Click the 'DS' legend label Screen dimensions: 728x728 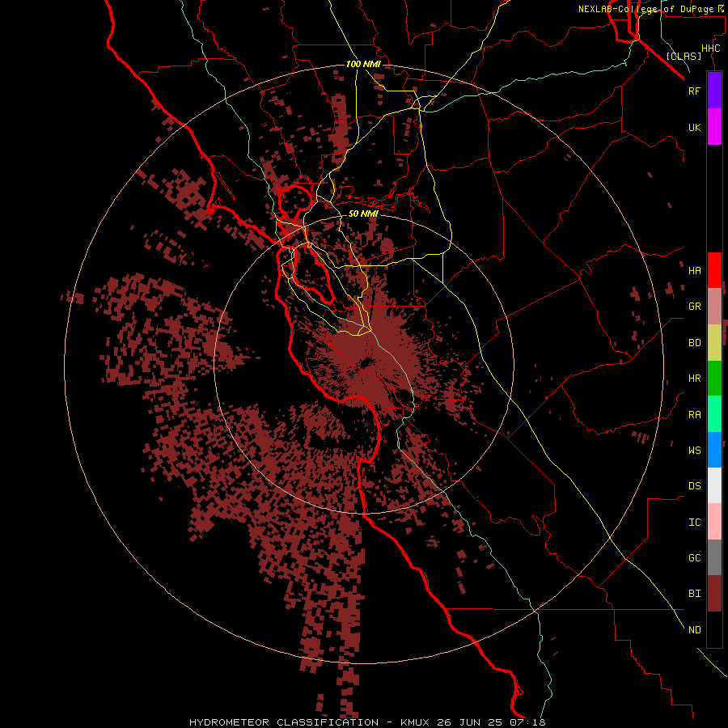[x=694, y=486]
